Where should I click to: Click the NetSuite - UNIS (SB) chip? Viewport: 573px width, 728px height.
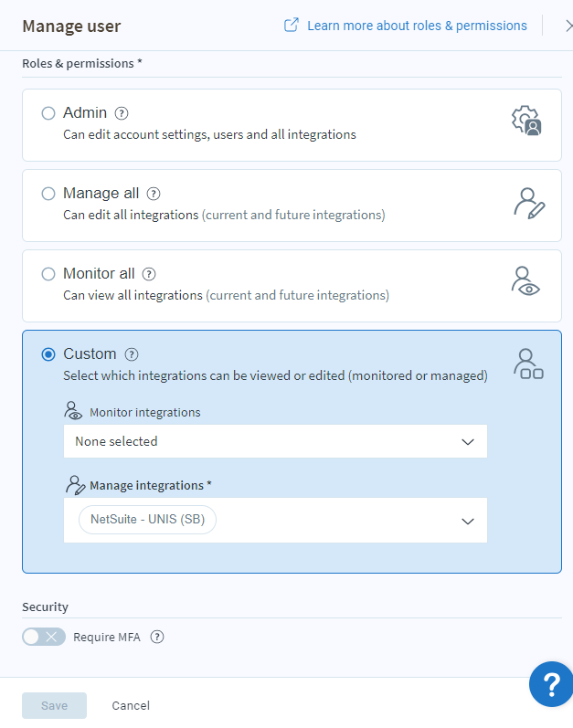pyautogui.click(x=147, y=520)
